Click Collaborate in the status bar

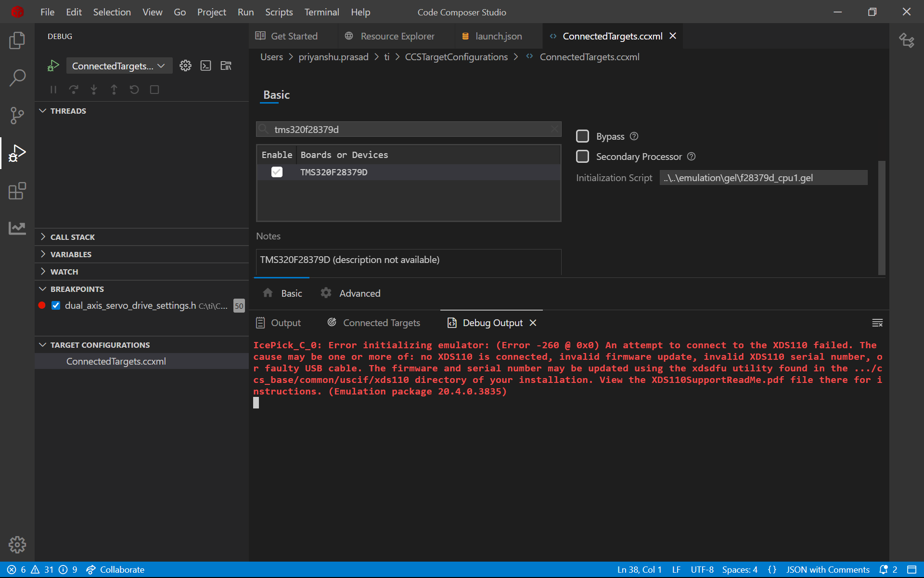tap(115, 569)
